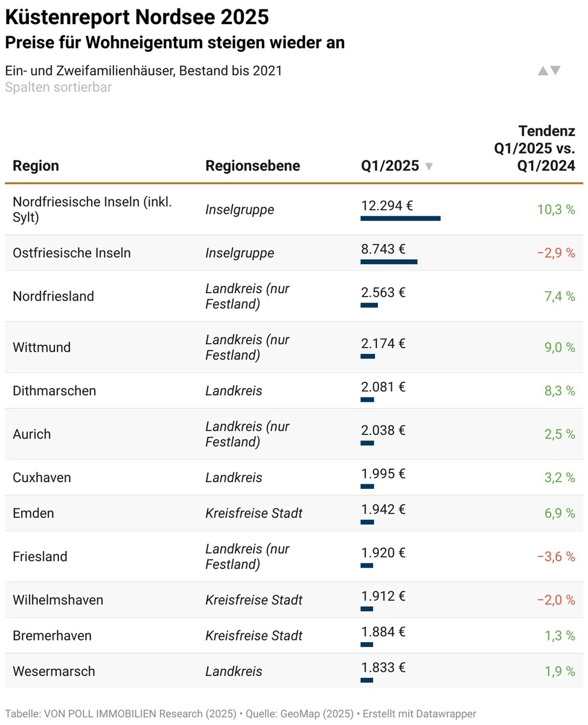
Task: Click the Küstenreport Nordsee 2025 title
Action: [137, 18]
